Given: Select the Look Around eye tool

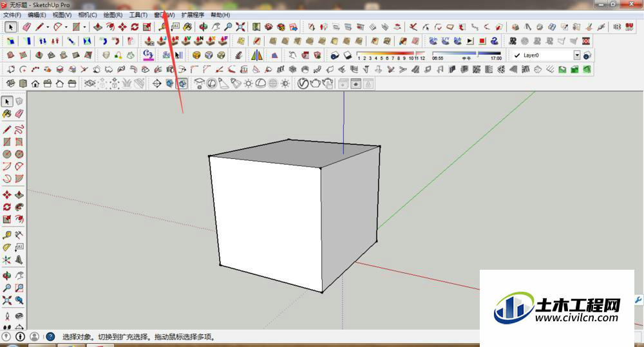Looking at the screenshot, I should 19,316.
